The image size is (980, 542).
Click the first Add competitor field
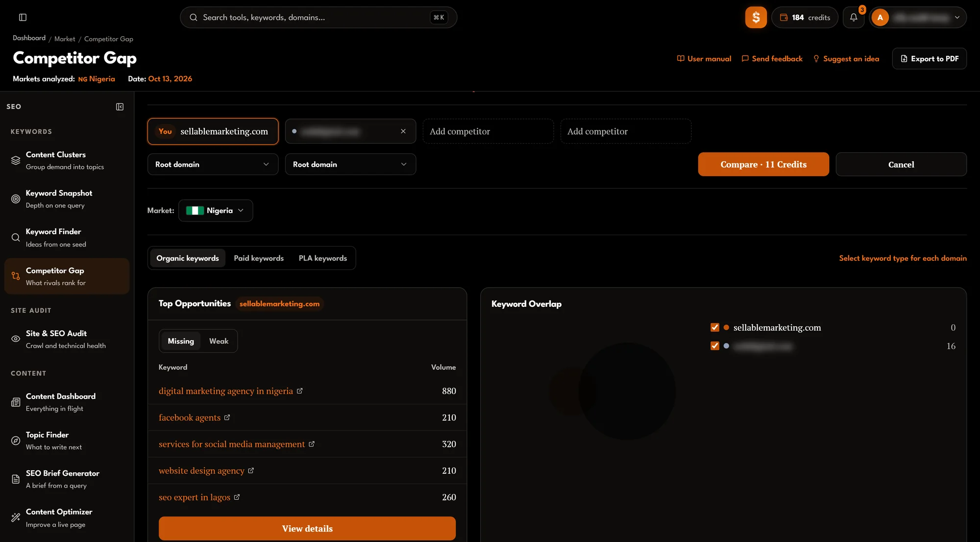pyautogui.click(x=488, y=131)
